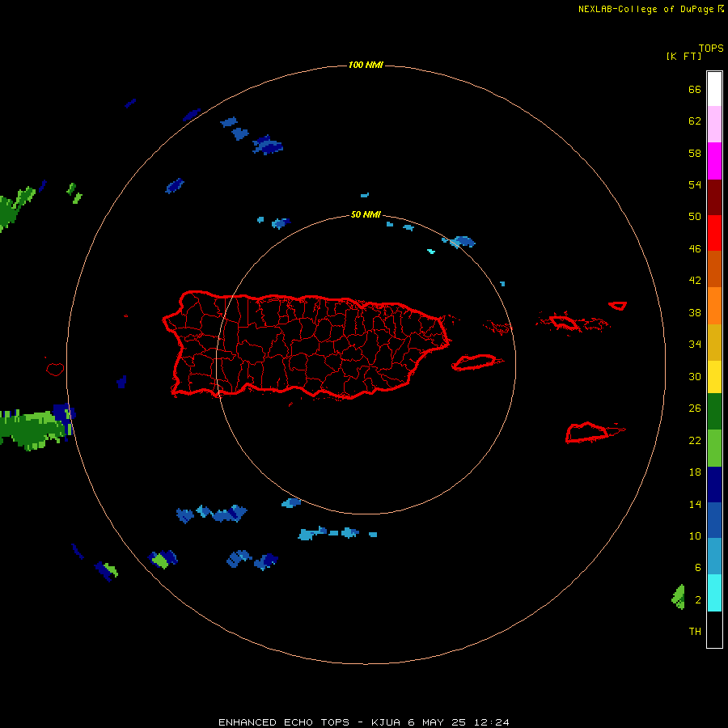Click the [K FT] units label
The image size is (728, 728).
point(684,56)
